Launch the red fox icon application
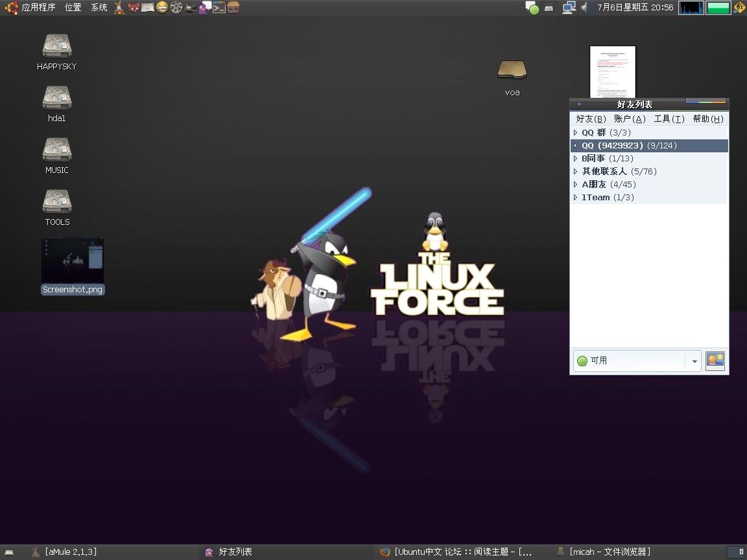 (x=134, y=7)
